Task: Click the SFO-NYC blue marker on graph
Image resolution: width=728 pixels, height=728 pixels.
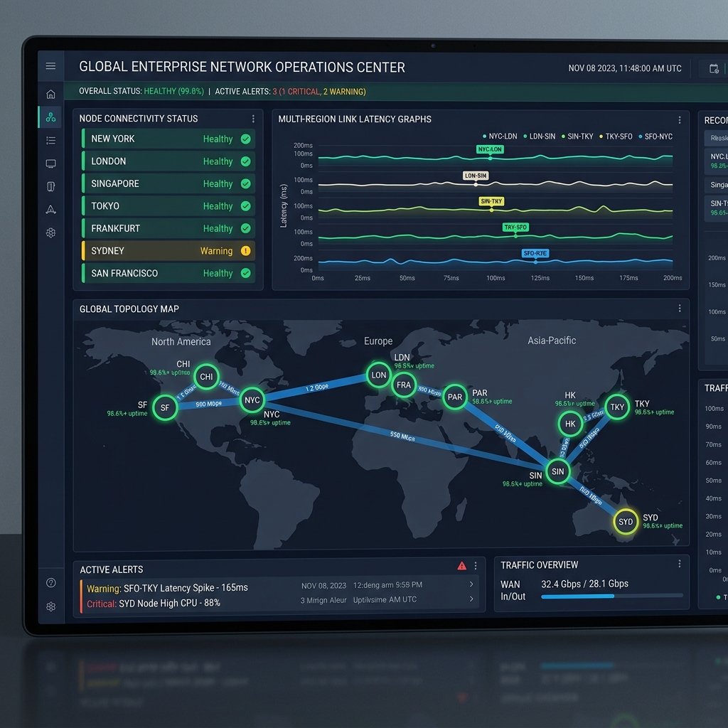Action: click(535, 253)
